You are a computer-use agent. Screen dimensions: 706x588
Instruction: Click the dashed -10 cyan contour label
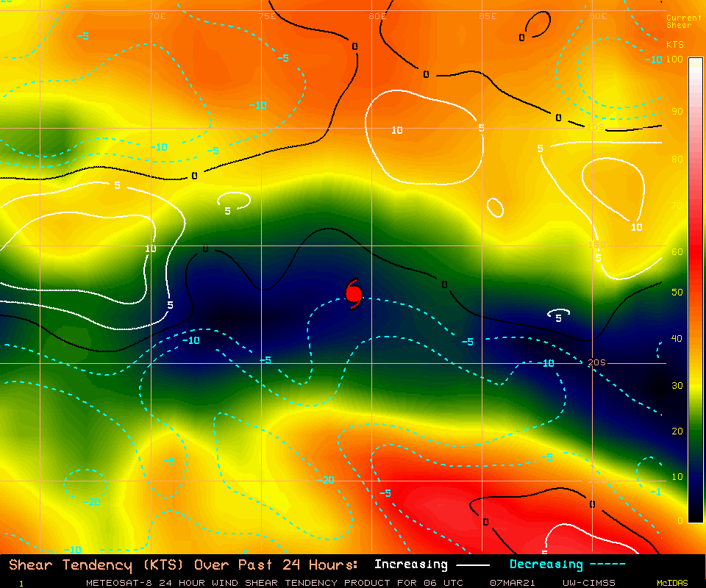point(190,340)
